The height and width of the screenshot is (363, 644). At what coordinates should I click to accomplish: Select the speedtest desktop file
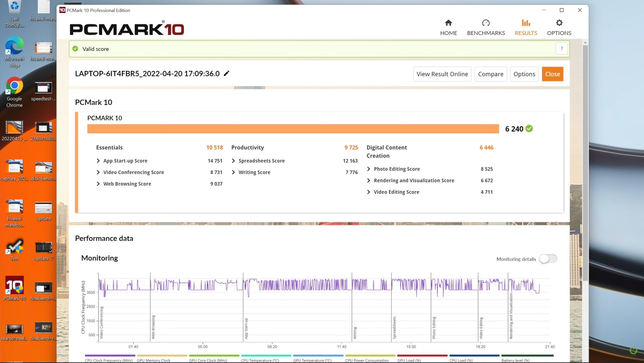point(43,91)
